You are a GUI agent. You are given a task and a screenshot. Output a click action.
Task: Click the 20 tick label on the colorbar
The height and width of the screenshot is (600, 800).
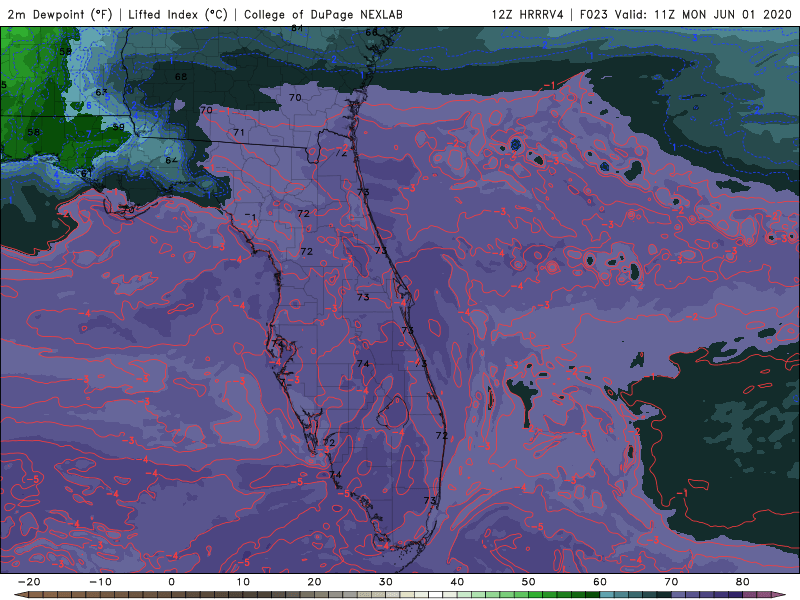(x=314, y=582)
